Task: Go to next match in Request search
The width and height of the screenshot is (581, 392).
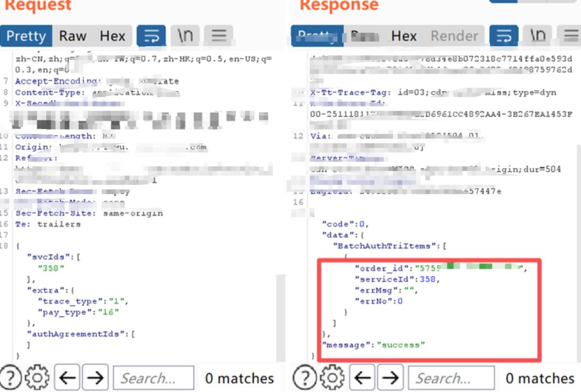Action: pyautogui.click(x=96, y=378)
